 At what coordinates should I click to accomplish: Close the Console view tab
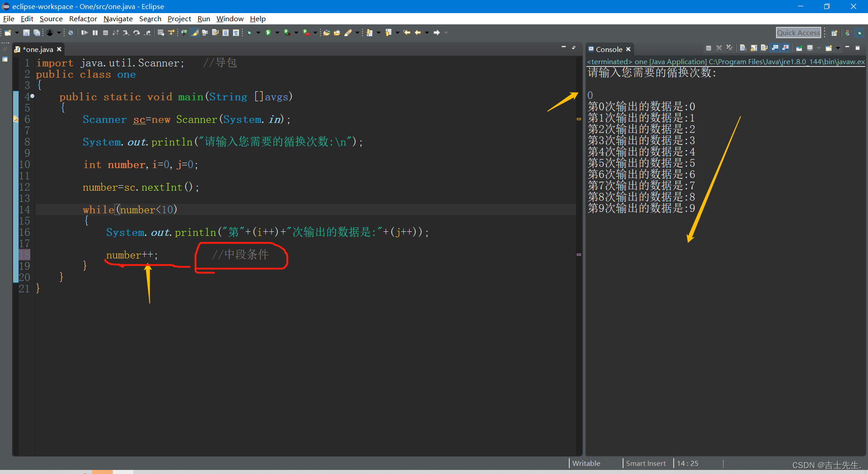tap(628, 49)
